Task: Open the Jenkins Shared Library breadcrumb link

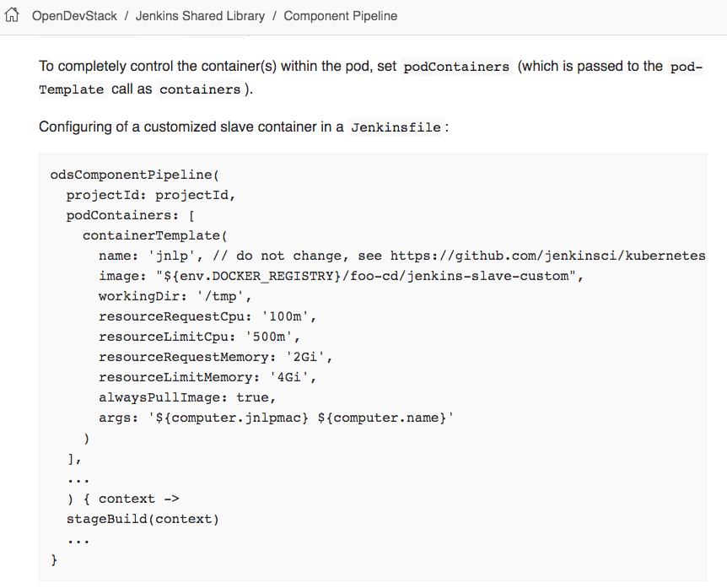Action: pyautogui.click(x=199, y=15)
